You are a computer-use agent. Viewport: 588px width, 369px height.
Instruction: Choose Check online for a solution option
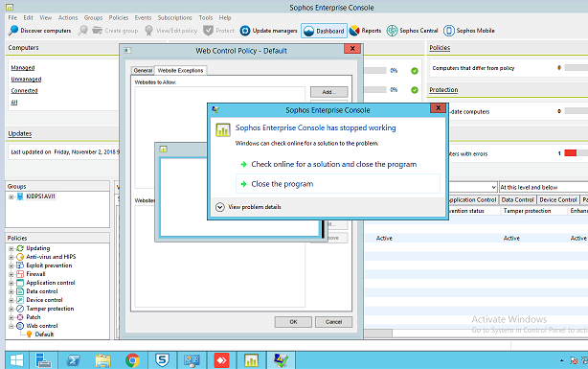click(x=334, y=164)
